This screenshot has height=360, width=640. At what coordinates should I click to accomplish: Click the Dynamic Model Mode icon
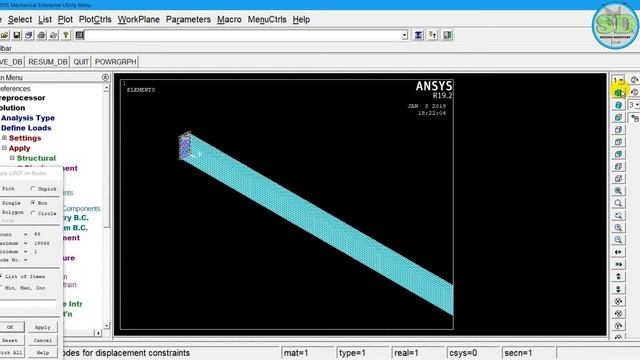coord(635,118)
